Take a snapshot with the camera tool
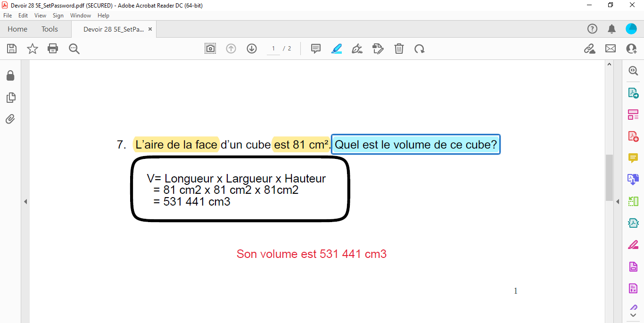Image resolution: width=644 pixels, height=323 pixels. 210,48
